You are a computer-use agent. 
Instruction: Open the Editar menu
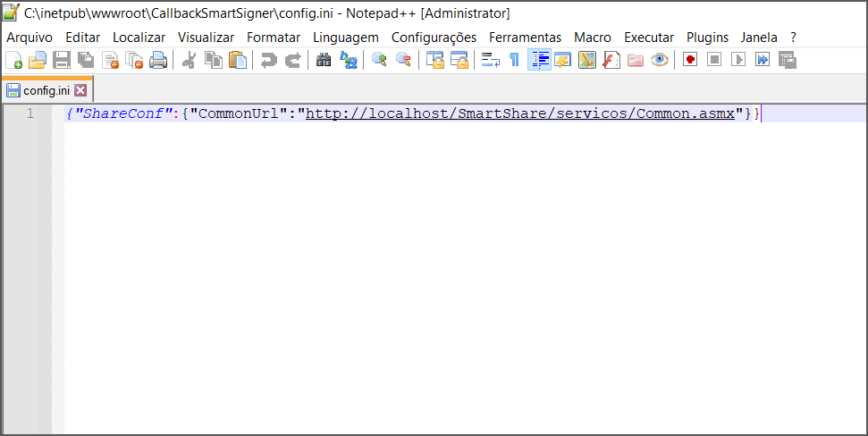(83, 38)
